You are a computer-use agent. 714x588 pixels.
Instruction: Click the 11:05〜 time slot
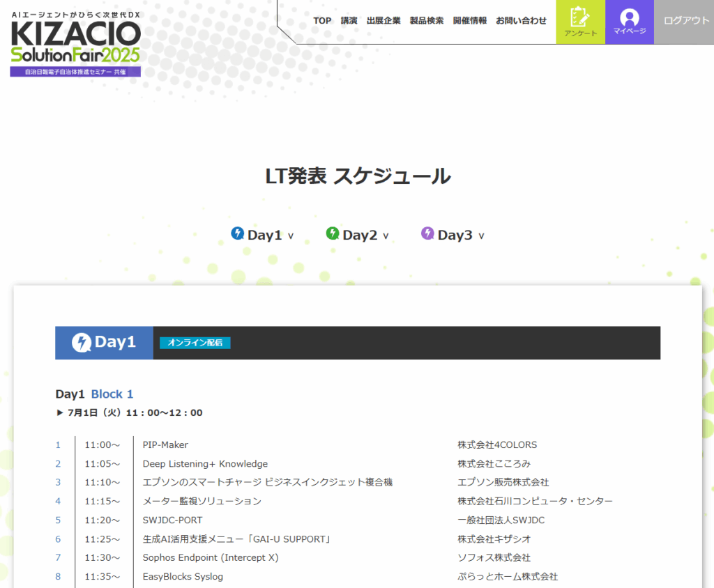coord(102,464)
